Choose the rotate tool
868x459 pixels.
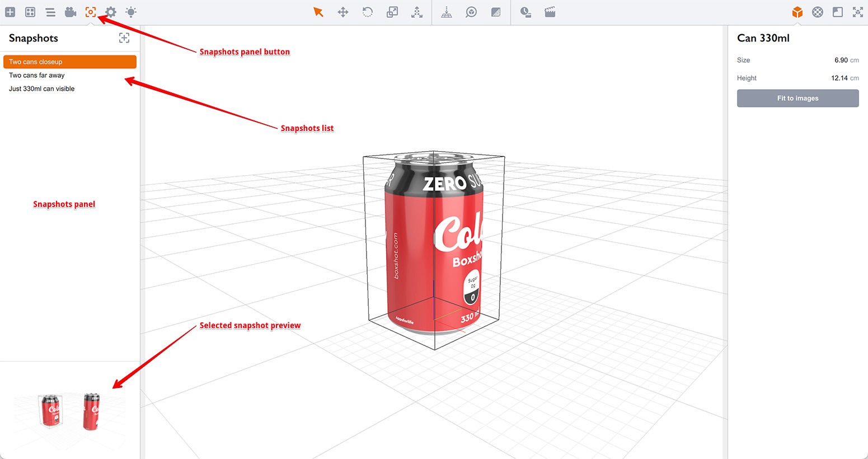[x=368, y=12]
